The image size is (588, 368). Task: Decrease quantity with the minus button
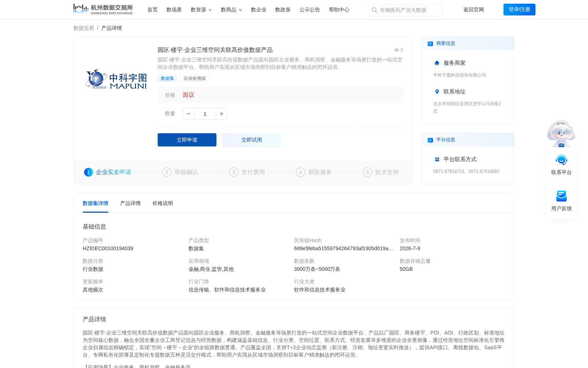(189, 114)
